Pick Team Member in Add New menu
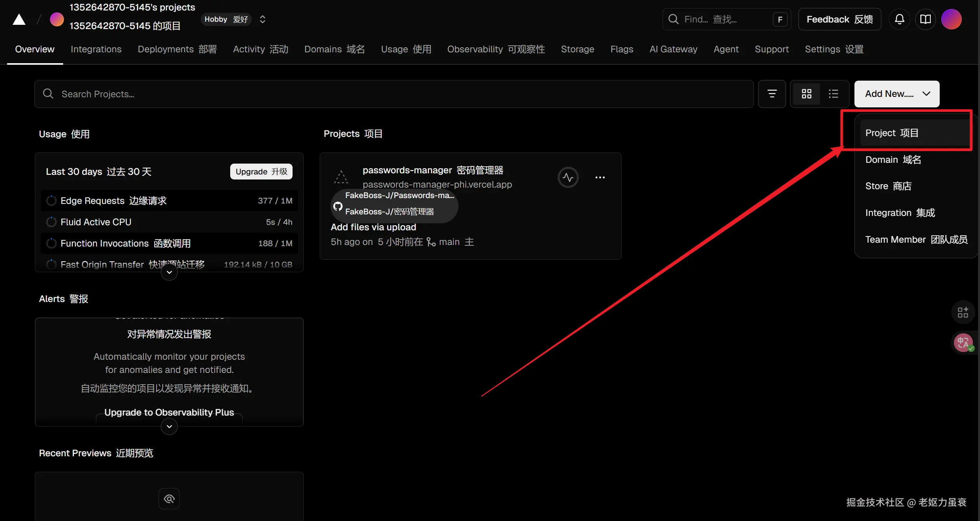The height and width of the screenshot is (521, 980). point(916,240)
